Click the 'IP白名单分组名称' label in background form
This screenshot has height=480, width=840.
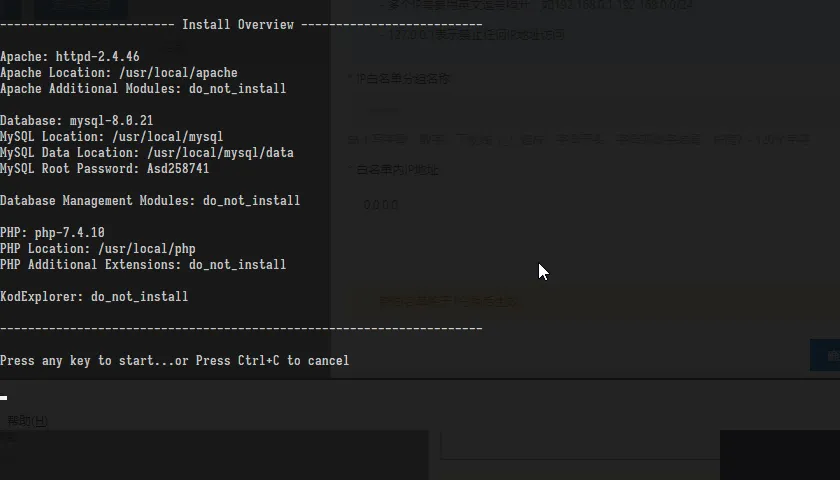point(403,79)
